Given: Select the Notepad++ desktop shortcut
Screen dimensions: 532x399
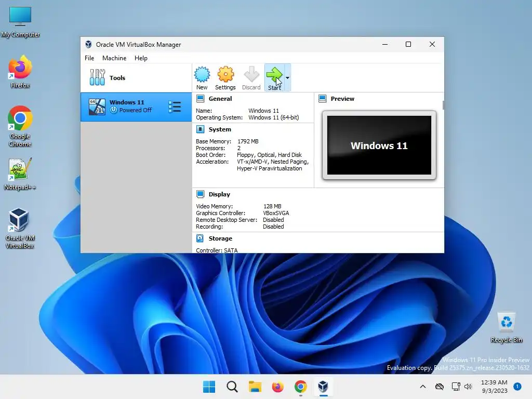Looking at the screenshot, I should click(20, 174).
